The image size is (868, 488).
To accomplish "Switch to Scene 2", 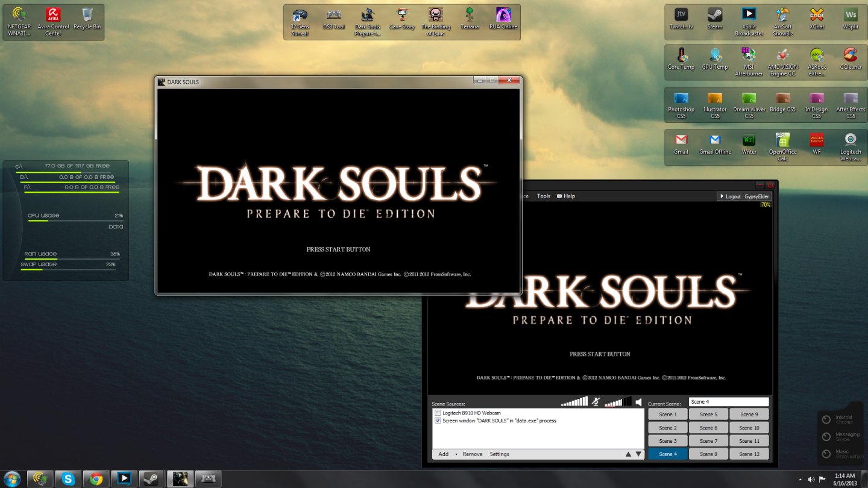I will tap(667, 428).
